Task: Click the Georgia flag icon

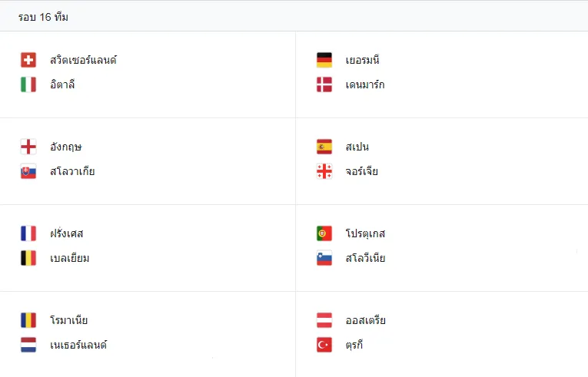Action: click(x=324, y=171)
